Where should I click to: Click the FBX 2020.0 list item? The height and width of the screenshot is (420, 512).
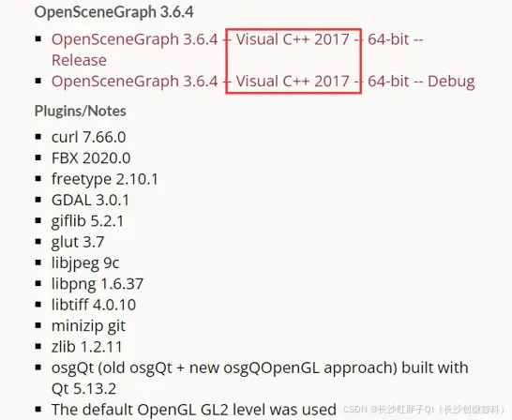pyautogui.click(x=91, y=157)
